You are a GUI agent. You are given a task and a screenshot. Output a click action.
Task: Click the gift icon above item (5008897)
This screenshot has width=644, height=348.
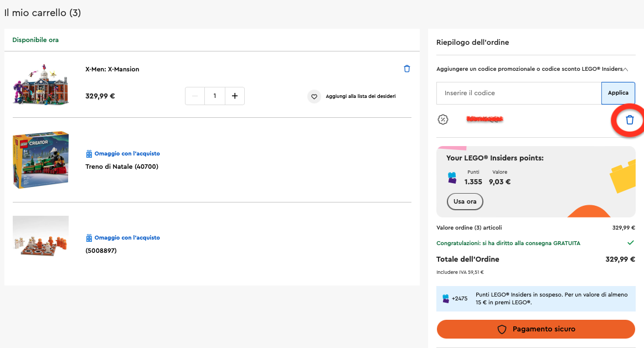pyautogui.click(x=89, y=238)
